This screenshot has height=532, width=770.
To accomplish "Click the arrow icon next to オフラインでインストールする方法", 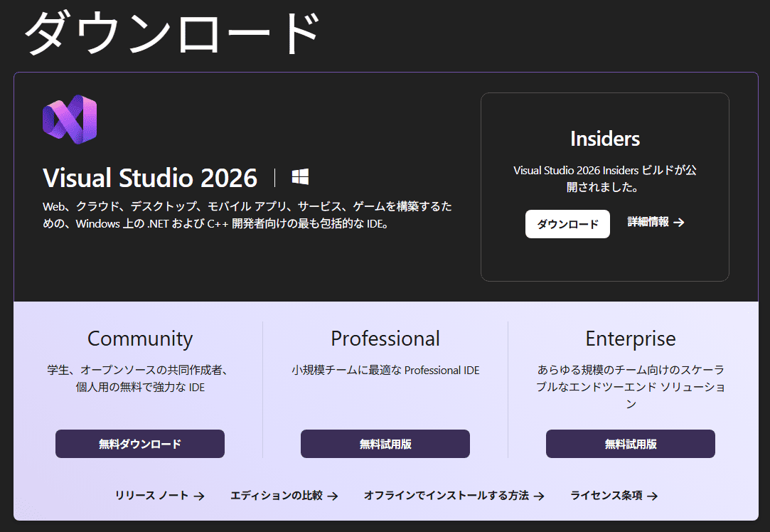I will coord(538,496).
